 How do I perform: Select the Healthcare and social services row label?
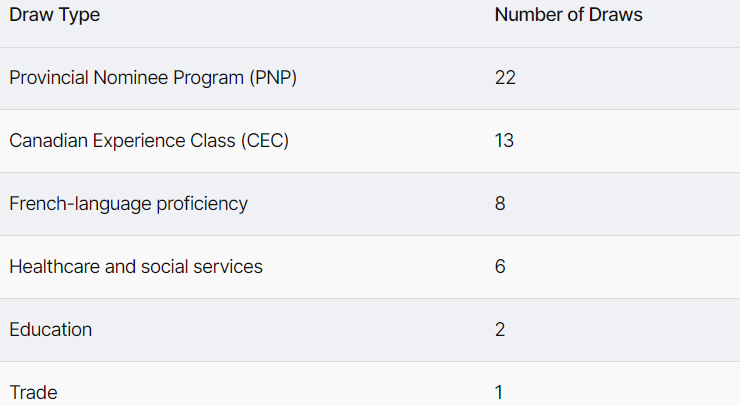[136, 267]
